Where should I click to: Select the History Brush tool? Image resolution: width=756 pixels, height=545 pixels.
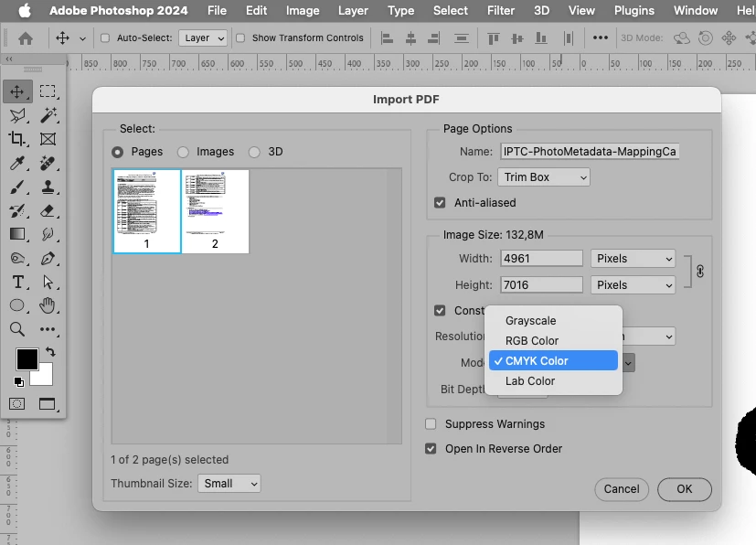tap(17, 210)
